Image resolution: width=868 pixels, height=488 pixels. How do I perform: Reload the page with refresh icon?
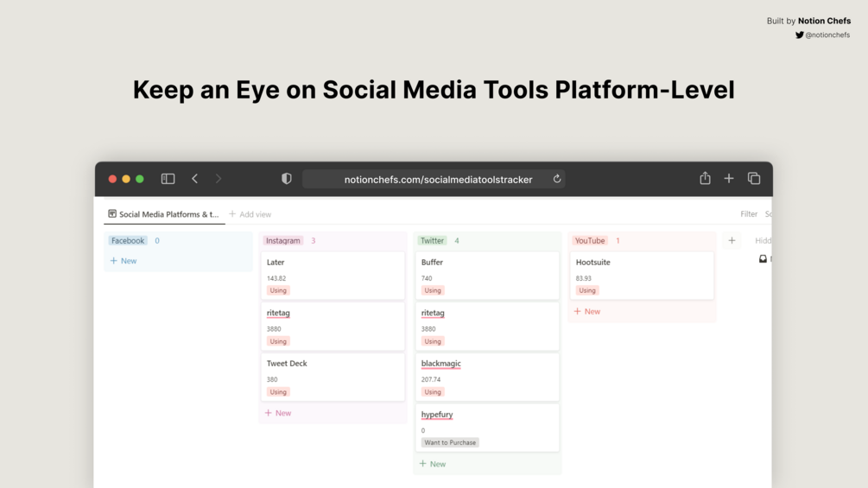point(557,179)
